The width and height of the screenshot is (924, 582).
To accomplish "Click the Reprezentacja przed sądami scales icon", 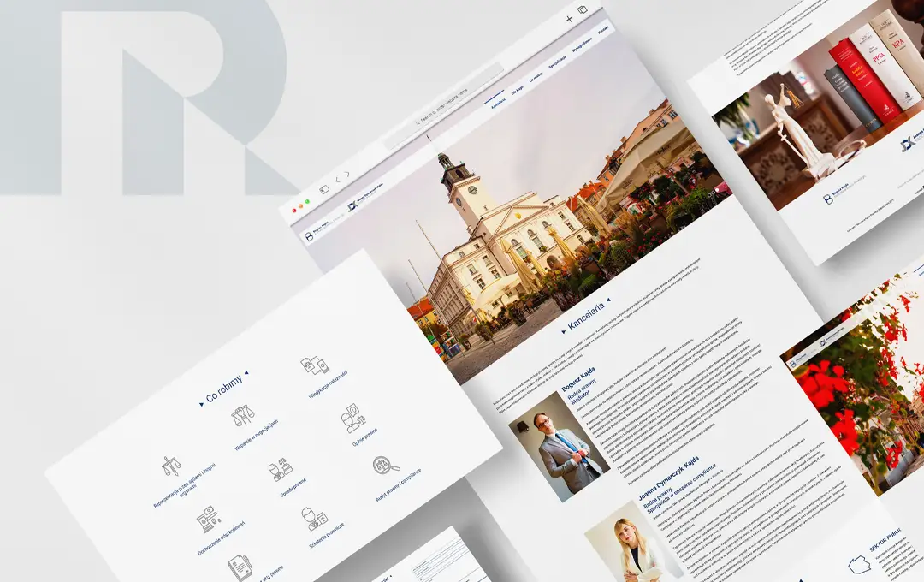I will coord(171,466).
